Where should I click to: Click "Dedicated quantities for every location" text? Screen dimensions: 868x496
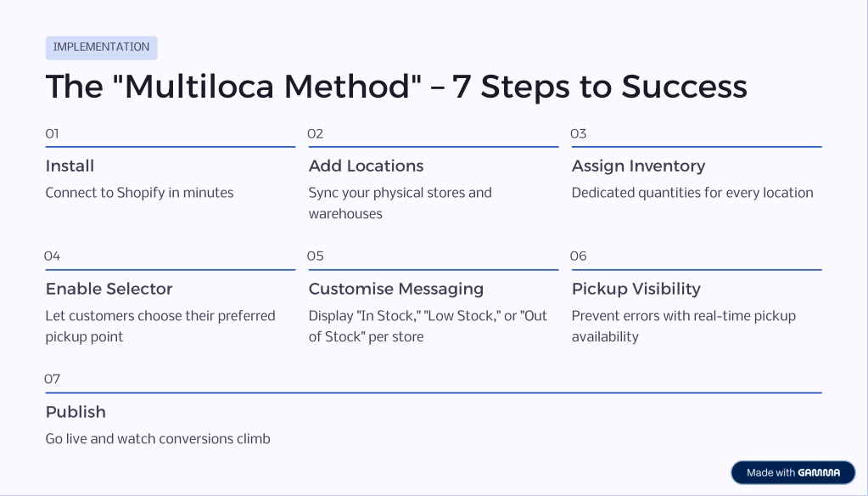(x=692, y=193)
